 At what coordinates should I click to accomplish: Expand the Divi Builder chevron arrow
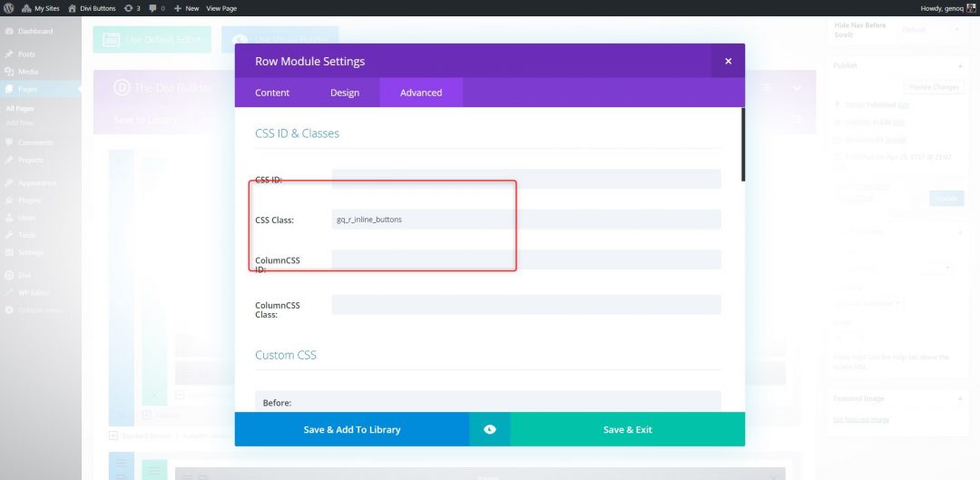point(797,87)
